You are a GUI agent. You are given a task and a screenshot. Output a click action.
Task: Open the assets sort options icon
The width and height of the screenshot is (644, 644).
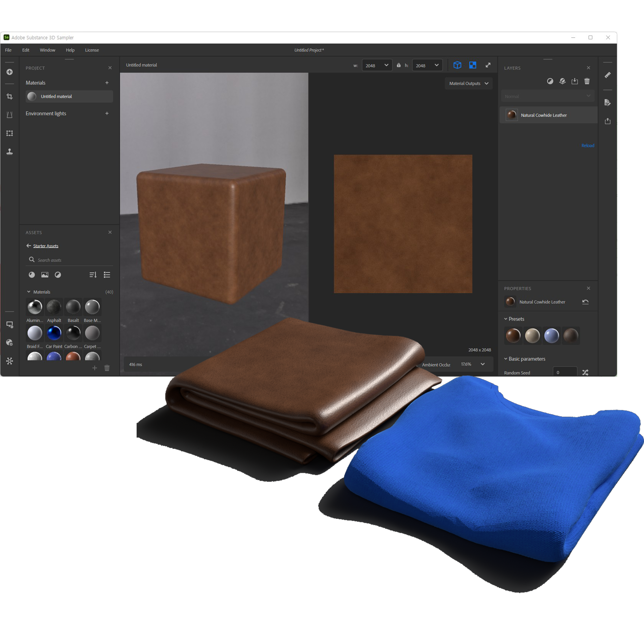[93, 275]
